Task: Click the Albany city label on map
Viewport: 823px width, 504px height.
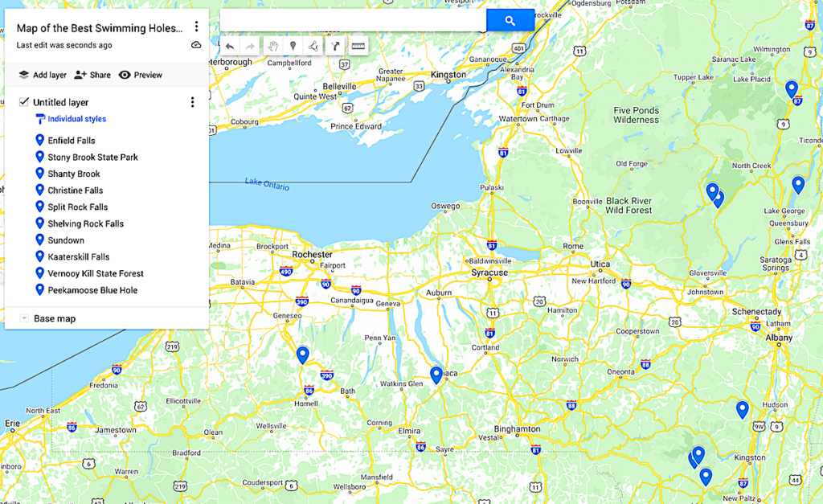Action: [x=779, y=338]
